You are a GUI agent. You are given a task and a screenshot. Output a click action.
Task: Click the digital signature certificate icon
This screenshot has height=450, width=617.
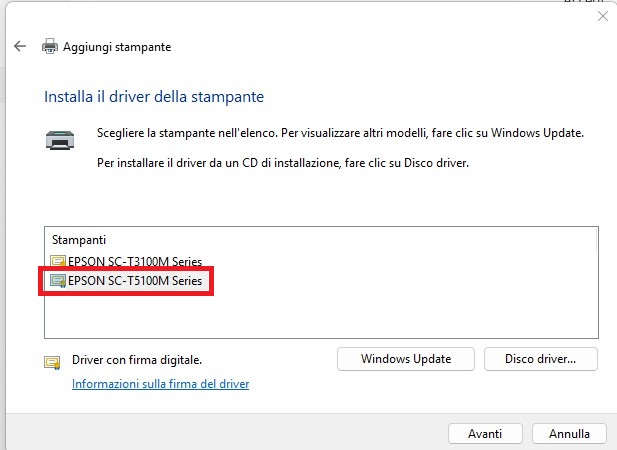51,361
